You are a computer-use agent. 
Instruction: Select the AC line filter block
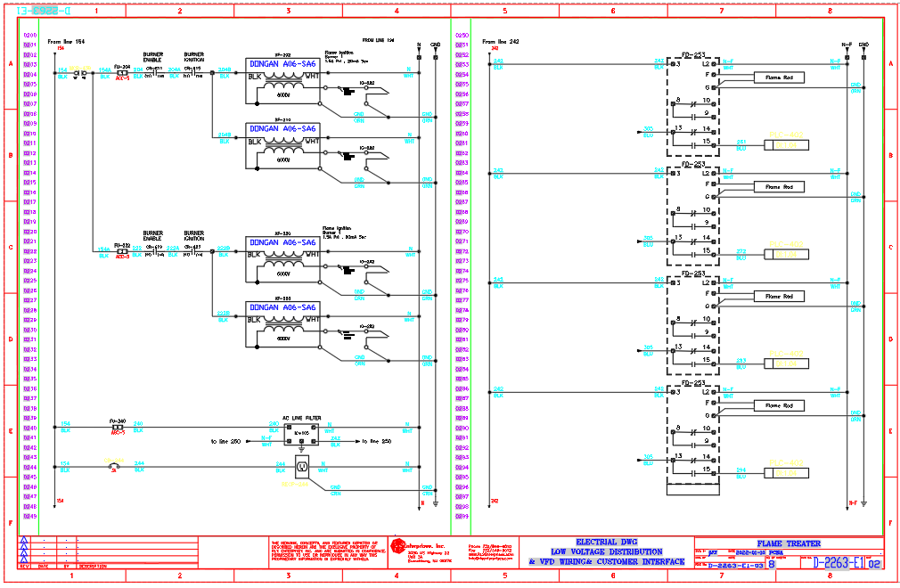[301, 434]
